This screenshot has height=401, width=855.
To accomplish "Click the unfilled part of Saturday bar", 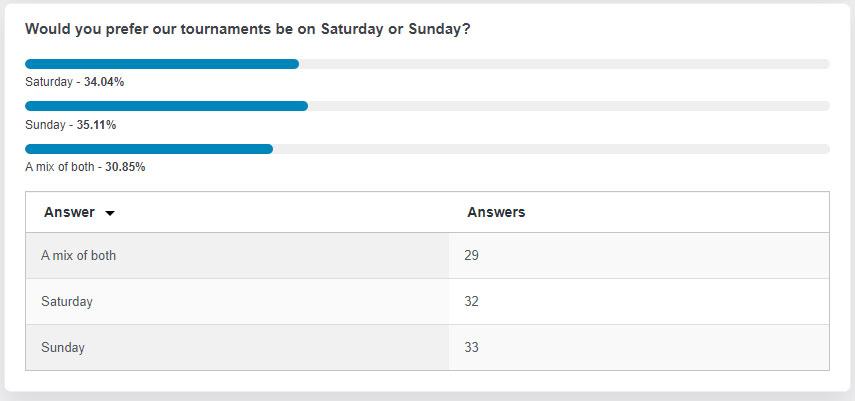I will pyautogui.click(x=564, y=64).
